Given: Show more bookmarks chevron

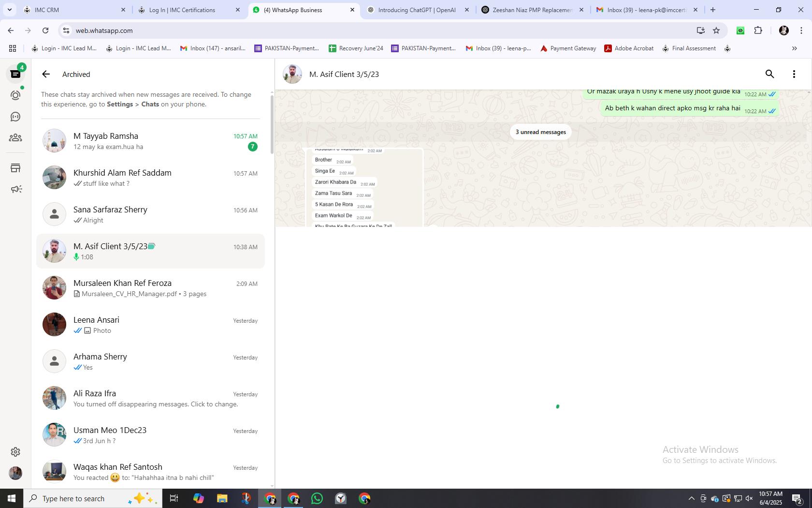Looking at the screenshot, I should click(794, 48).
